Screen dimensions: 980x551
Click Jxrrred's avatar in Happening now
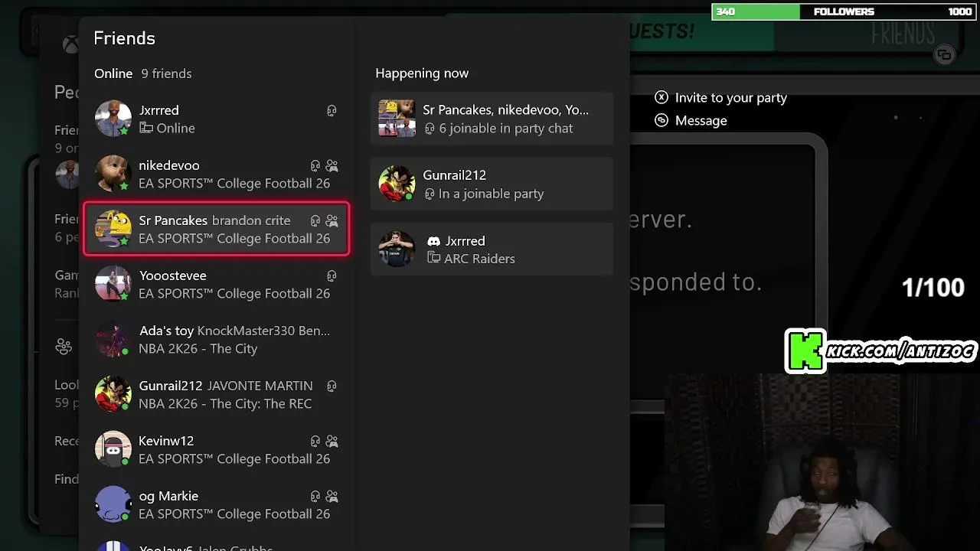(397, 249)
